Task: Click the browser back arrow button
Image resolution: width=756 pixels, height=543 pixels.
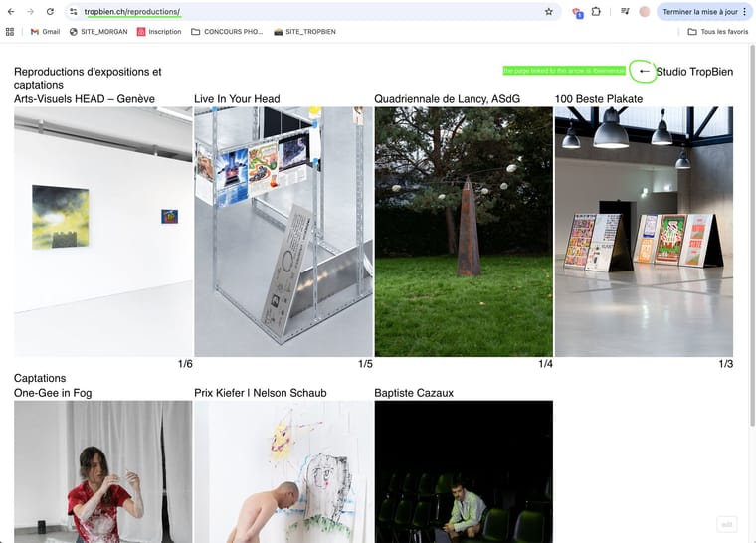Action: coord(11,12)
